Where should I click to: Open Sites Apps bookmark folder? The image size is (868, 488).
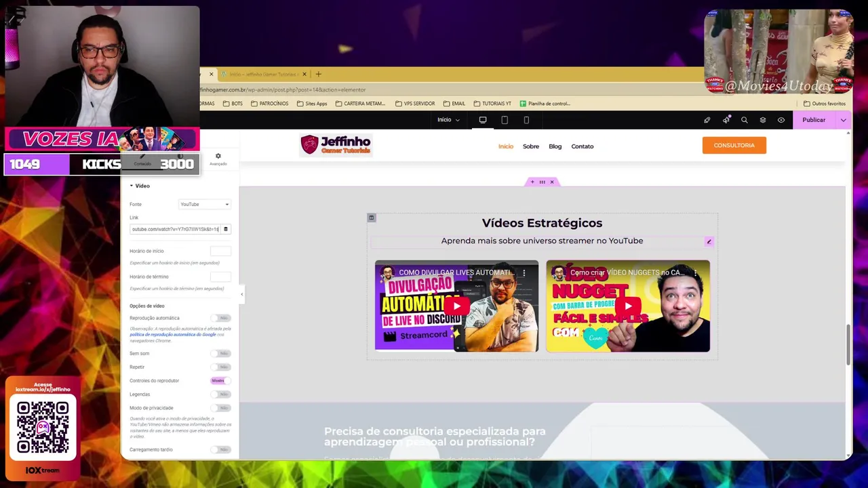(x=312, y=104)
